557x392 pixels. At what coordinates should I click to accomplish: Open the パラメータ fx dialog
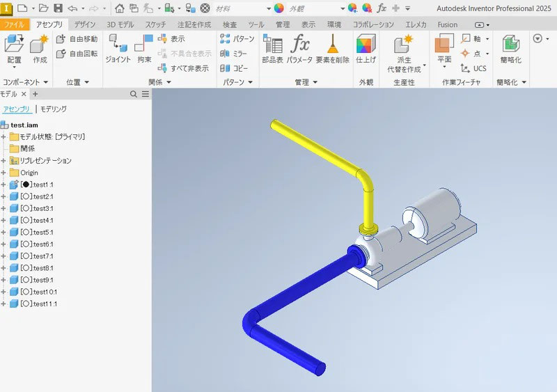pos(299,49)
